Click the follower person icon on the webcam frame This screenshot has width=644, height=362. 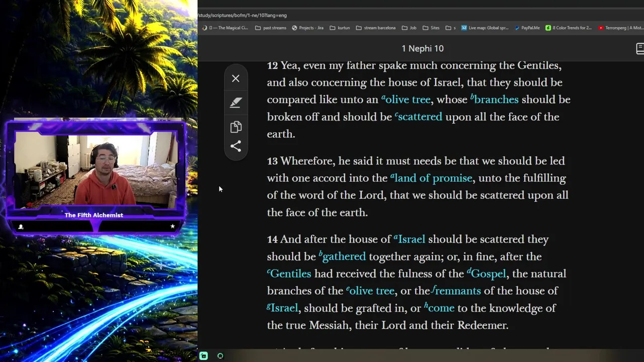tap(21, 227)
